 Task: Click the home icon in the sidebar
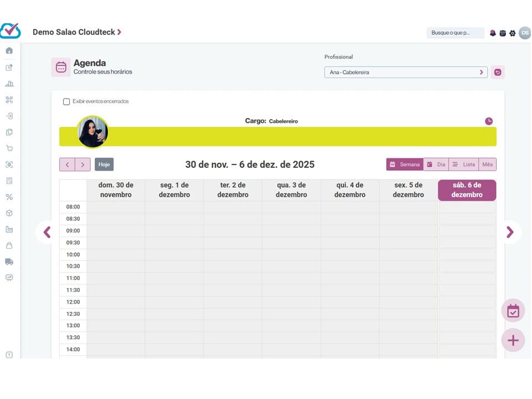9,51
